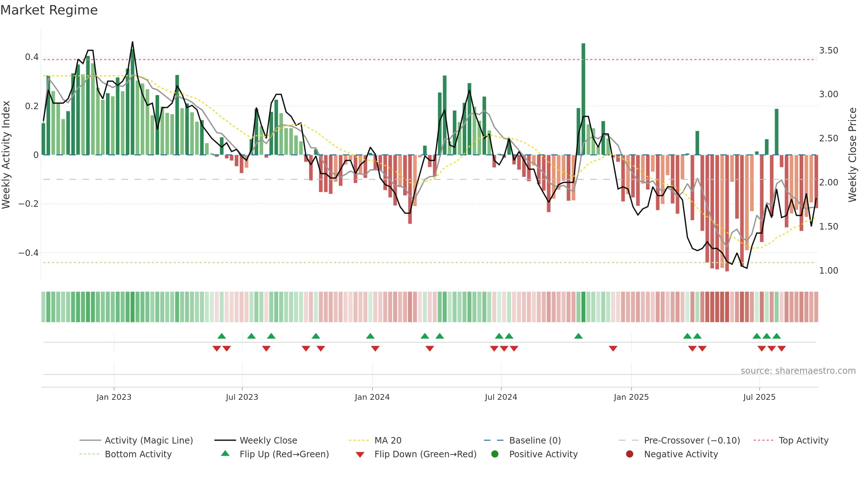Click the 3.50 price axis tick
This screenshot has width=868, height=488.
click(829, 50)
